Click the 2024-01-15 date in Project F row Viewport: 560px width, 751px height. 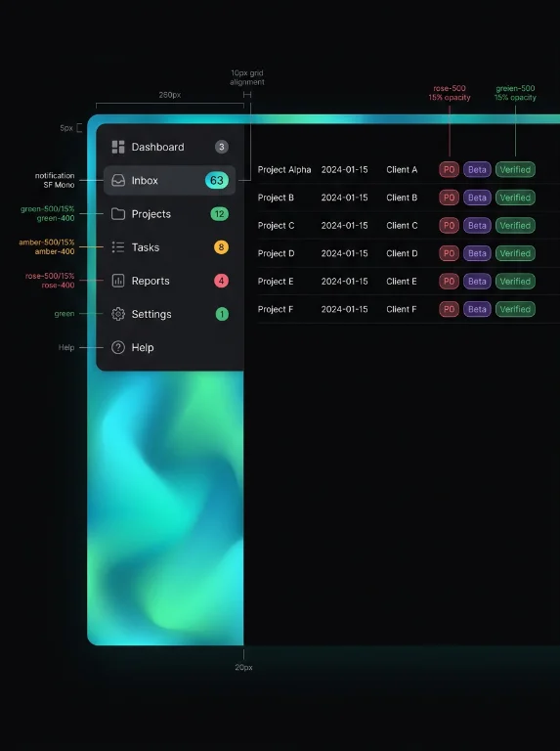coord(345,309)
